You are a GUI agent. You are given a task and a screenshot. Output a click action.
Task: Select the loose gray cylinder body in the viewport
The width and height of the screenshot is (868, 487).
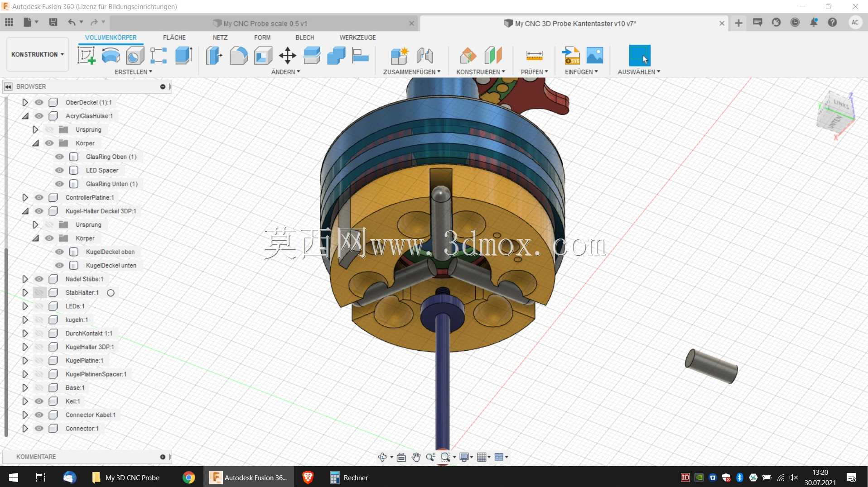click(x=711, y=366)
